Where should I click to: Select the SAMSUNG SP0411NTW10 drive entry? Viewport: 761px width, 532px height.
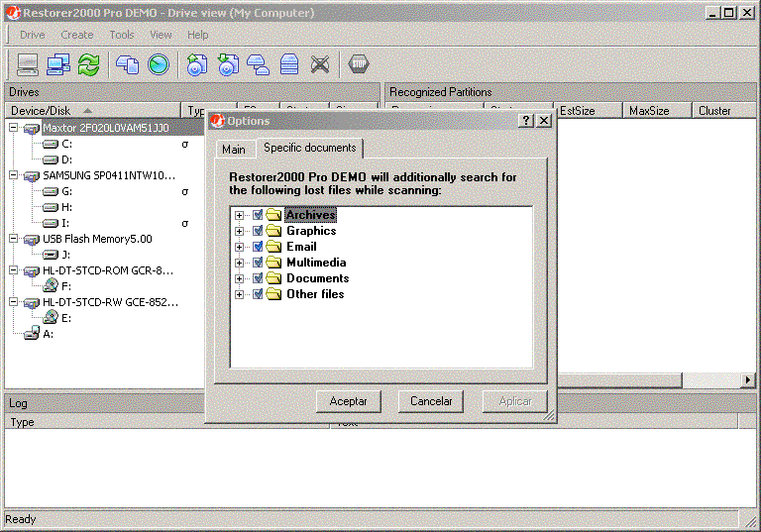109,175
